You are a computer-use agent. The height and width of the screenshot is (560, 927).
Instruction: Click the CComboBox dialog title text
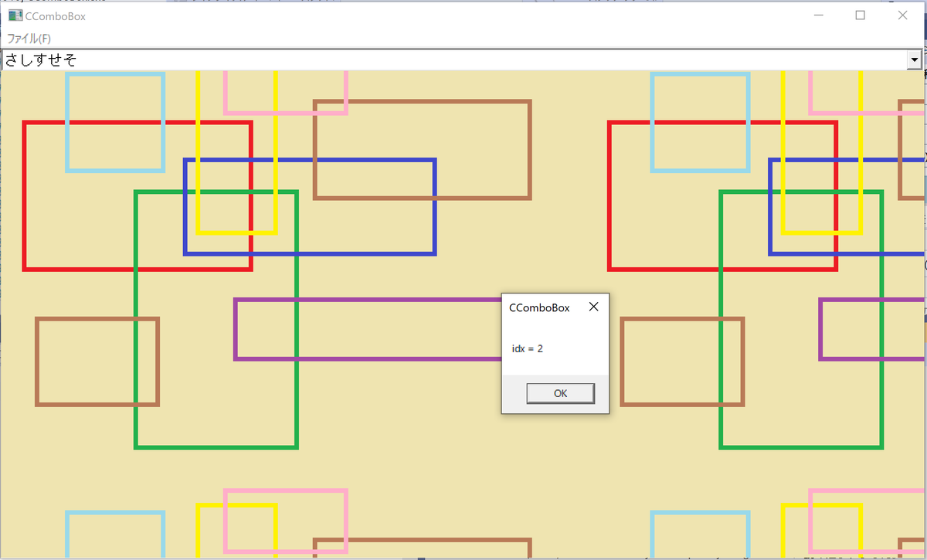539,307
